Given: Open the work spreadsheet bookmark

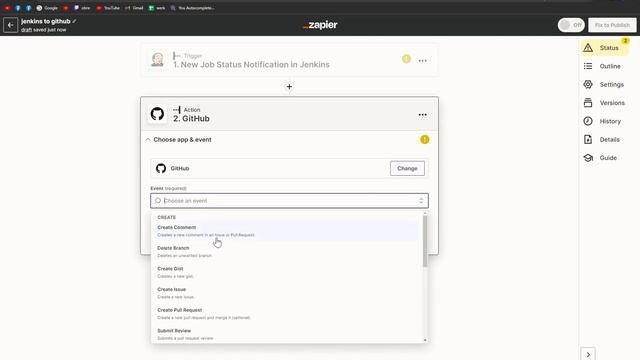Looking at the screenshot, I should pyautogui.click(x=157, y=8).
